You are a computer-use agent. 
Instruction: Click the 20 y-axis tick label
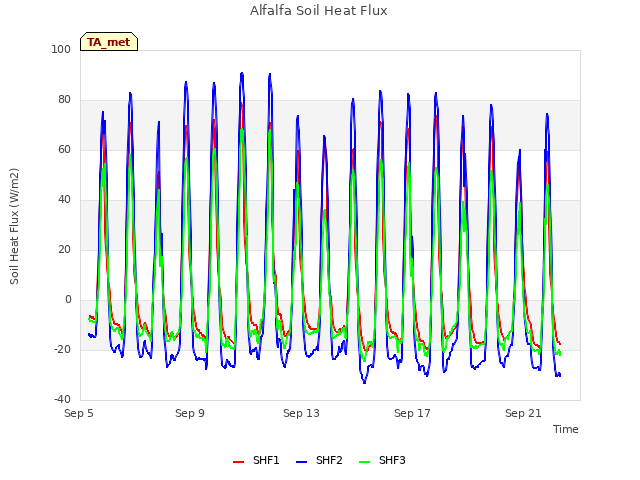coord(64,250)
